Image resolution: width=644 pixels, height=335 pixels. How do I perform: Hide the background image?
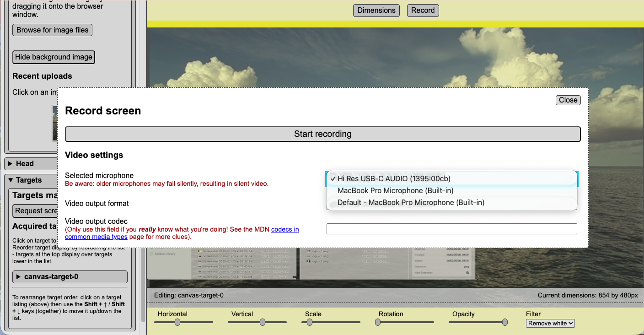point(54,57)
